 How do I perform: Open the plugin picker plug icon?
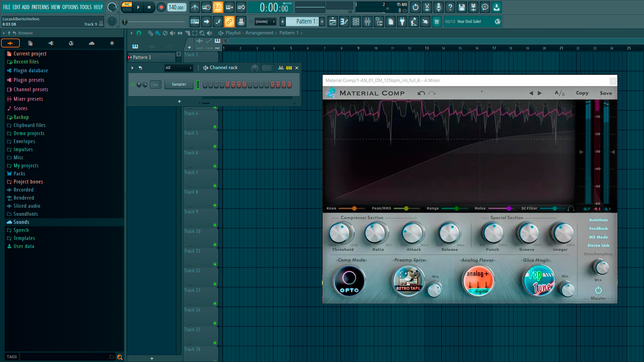pyautogui.click(x=402, y=21)
